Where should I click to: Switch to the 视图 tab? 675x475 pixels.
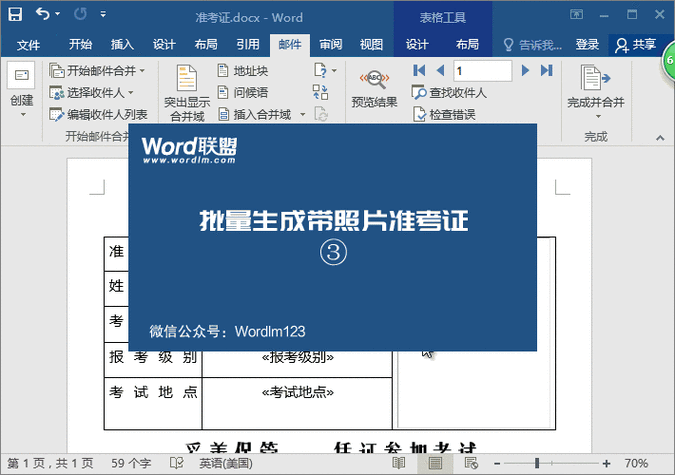(x=371, y=44)
